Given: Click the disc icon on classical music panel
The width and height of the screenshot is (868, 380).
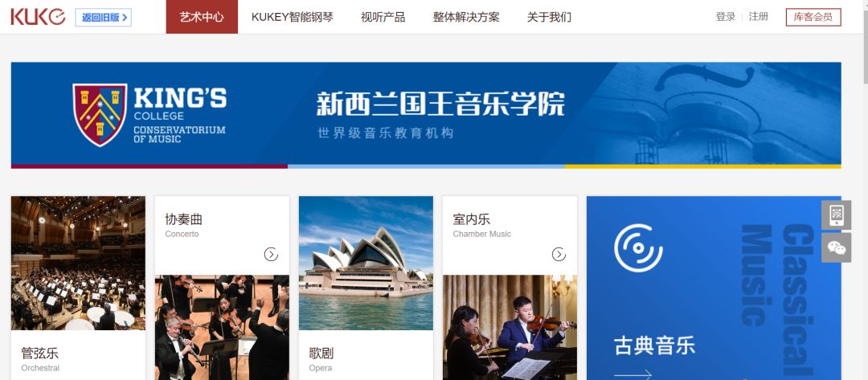Looking at the screenshot, I should click(x=638, y=247).
